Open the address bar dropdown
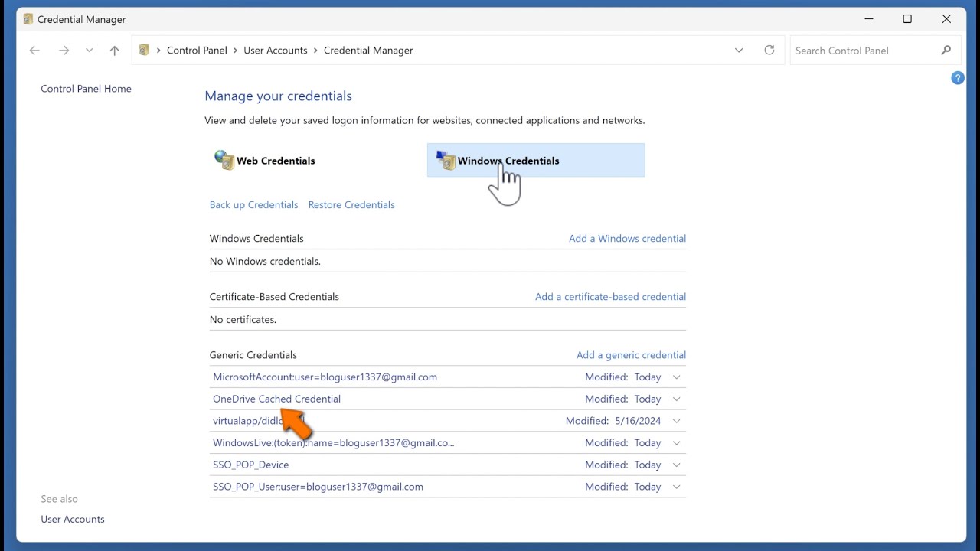This screenshot has height=551, width=980. 739,50
